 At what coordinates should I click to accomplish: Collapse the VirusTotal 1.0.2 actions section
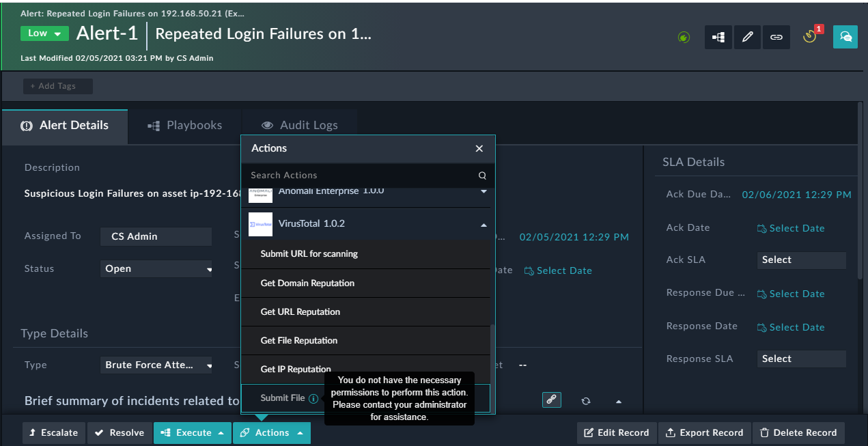pyautogui.click(x=483, y=223)
